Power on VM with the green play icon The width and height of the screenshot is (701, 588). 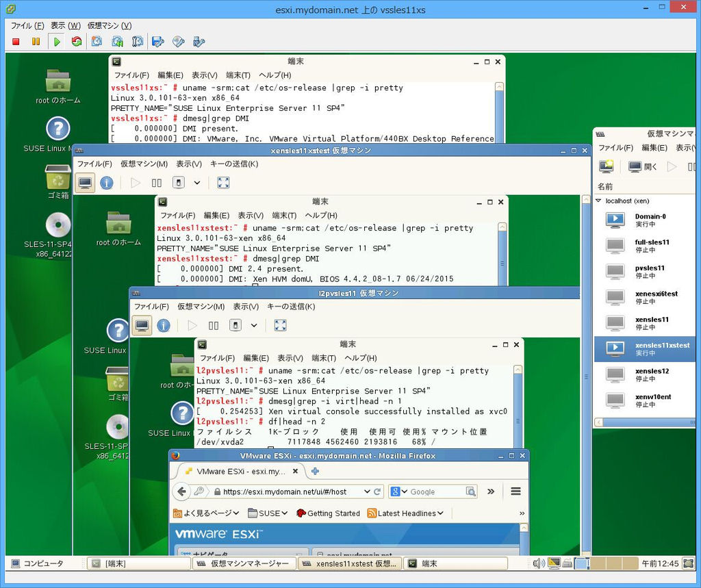click(x=57, y=42)
